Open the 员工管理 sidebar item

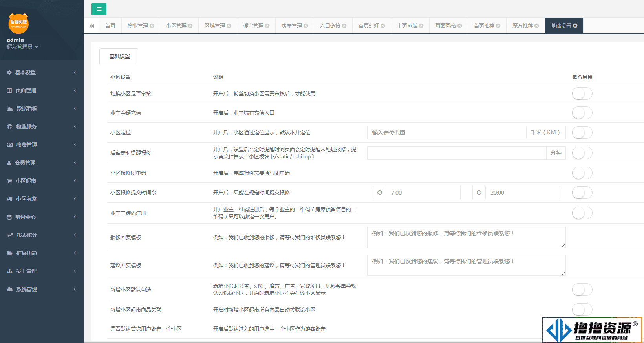42,271
